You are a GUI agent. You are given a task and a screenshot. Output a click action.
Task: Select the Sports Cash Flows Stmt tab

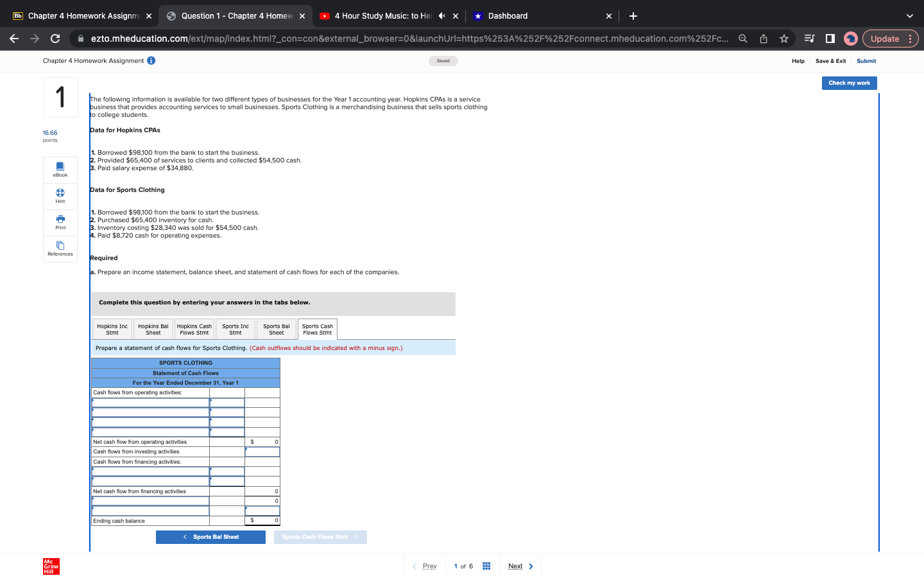318,329
